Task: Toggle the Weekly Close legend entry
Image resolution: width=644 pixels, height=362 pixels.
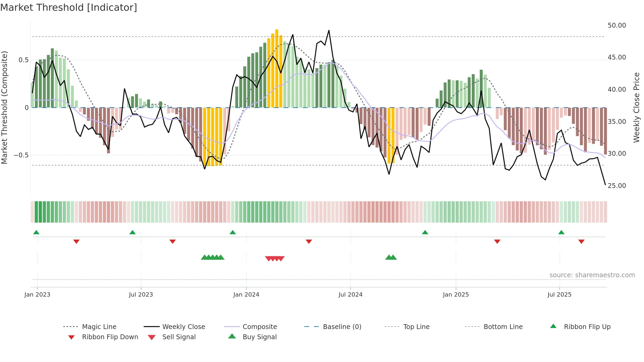Action: click(x=174, y=327)
